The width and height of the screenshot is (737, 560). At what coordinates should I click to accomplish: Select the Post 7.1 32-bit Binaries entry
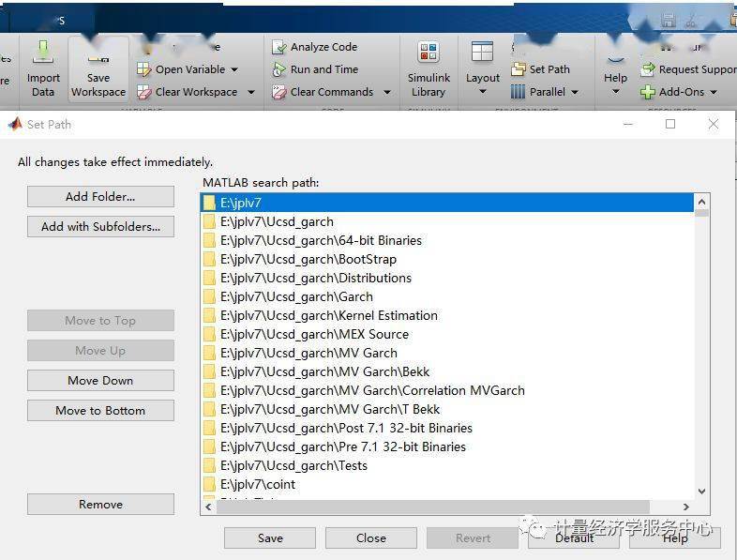[x=447, y=428]
